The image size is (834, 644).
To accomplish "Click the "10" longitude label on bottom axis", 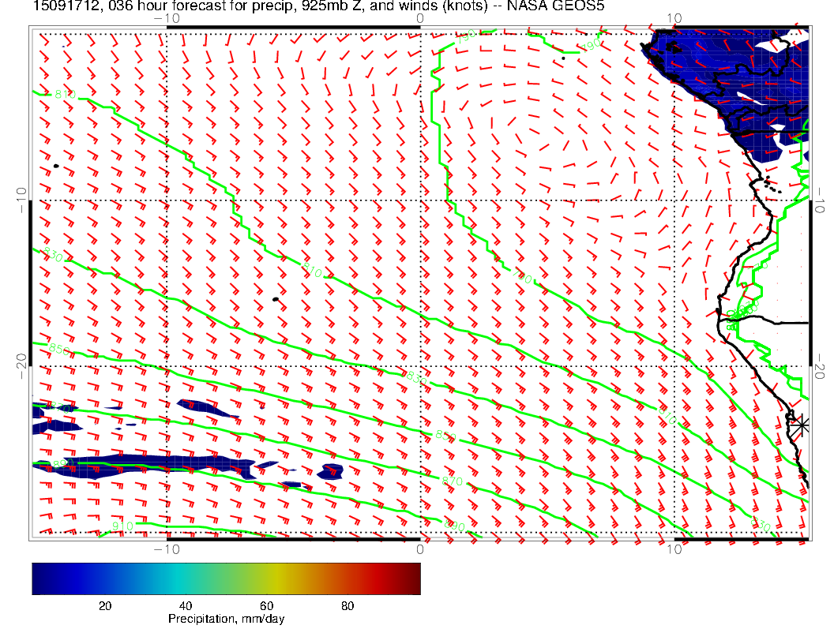I will pyautogui.click(x=674, y=549).
